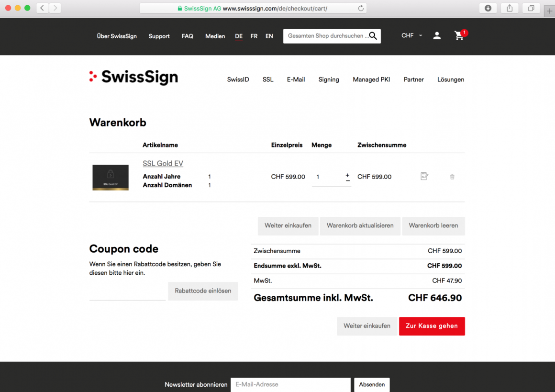Switch language to EN
The width and height of the screenshot is (555, 392).
(x=269, y=36)
